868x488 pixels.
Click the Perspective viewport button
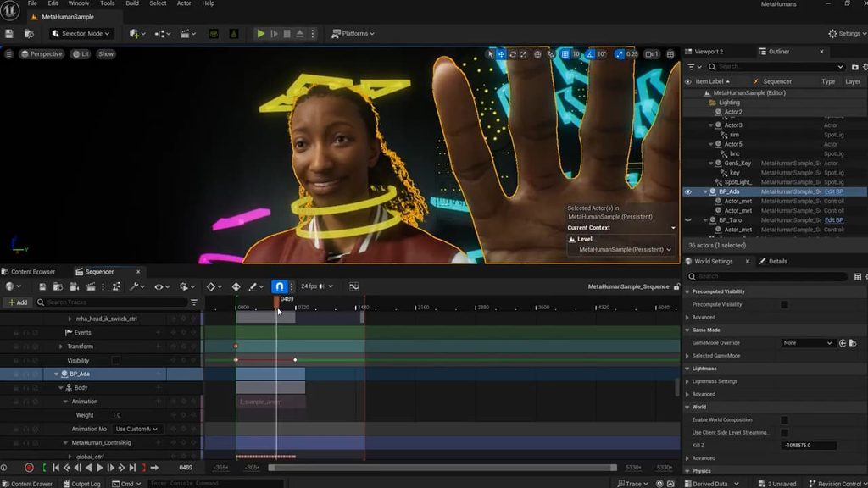(42, 53)
